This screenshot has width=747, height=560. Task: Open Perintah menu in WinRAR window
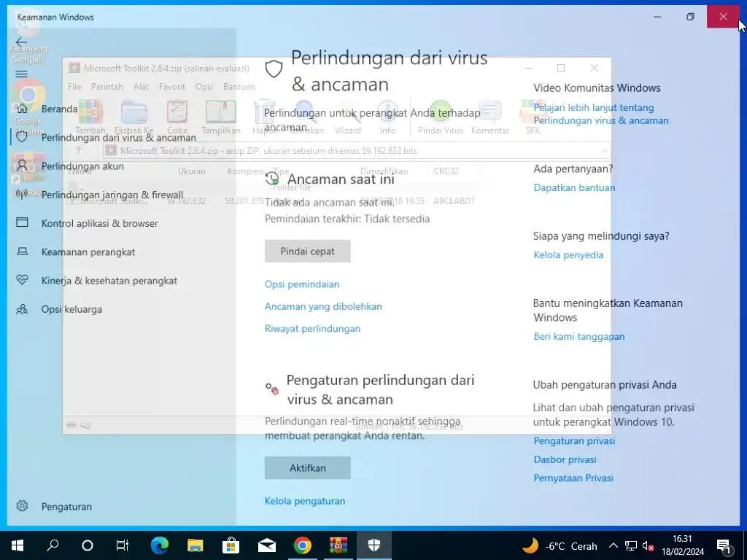(107, 87)
